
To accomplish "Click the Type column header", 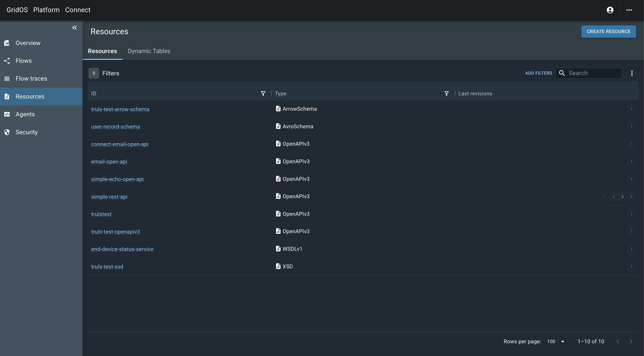I will [281, 93].
